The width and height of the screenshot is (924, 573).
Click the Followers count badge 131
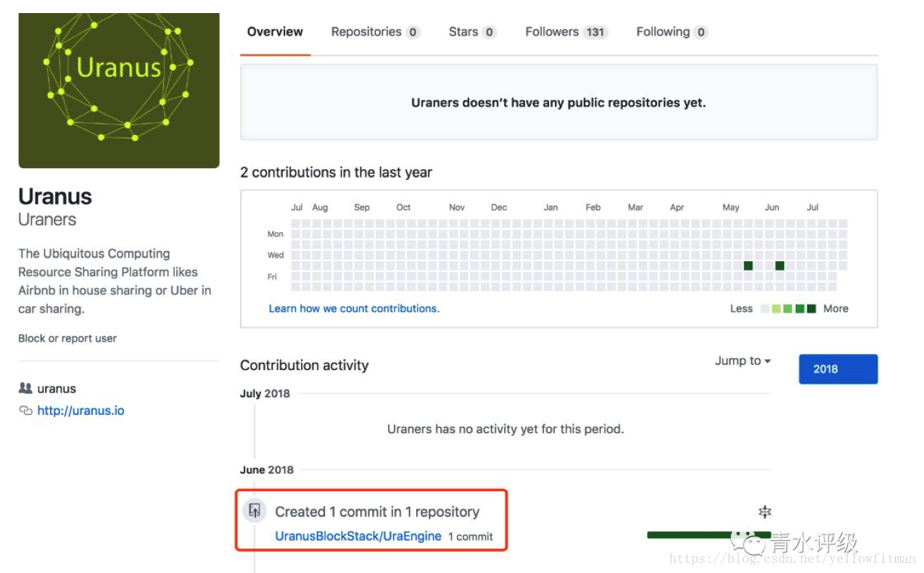(x=595, y=32)
